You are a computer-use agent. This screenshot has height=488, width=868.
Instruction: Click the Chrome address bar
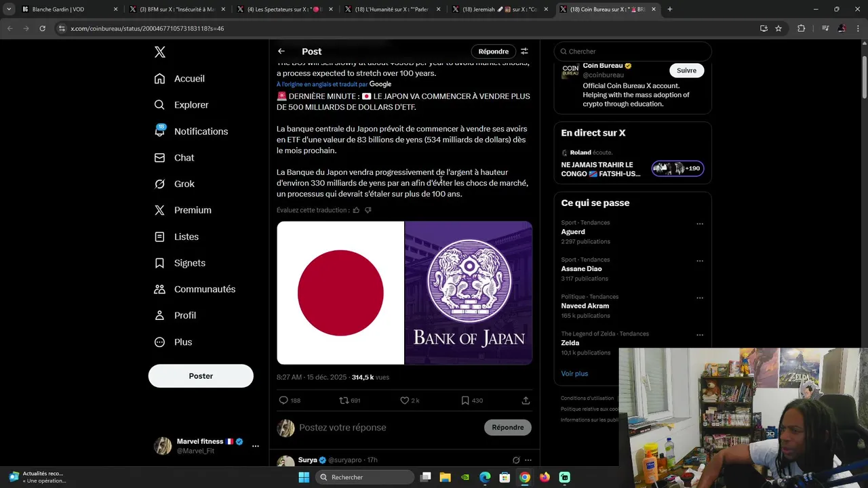point(403,28)
